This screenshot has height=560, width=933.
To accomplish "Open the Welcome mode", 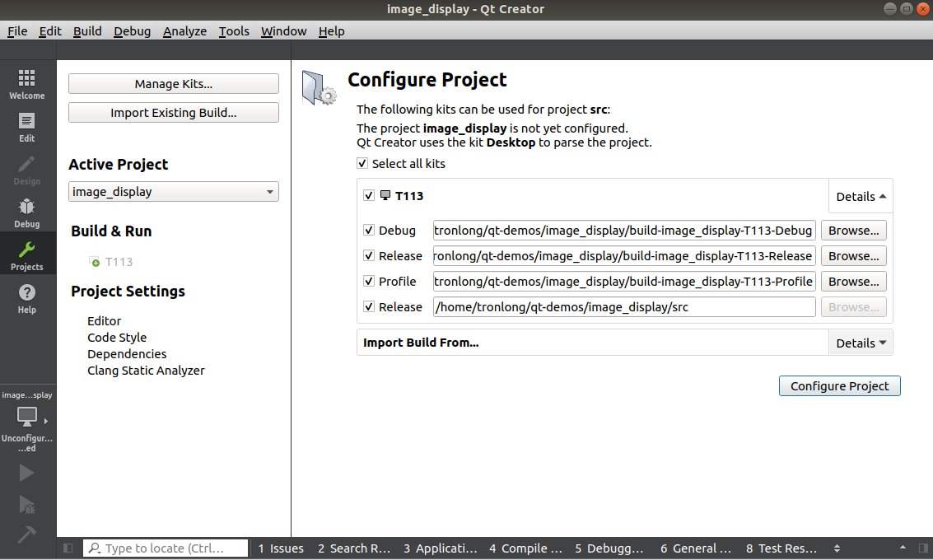I will [x=27, y=84].
